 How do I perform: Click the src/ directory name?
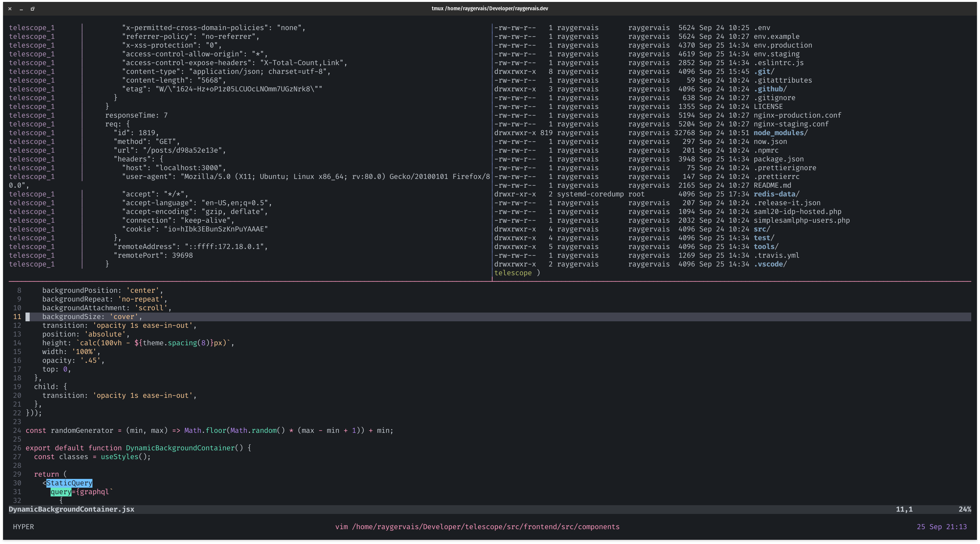tap(762, 229)
